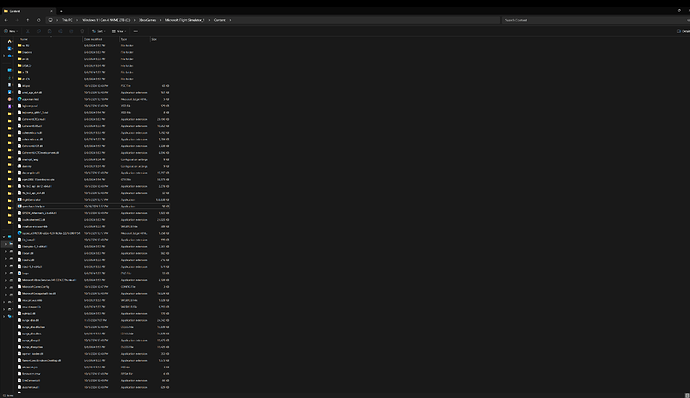The width and height of the screenshot is (690, 398).
Task: Click XboxGames in the breadcrumb
Action: click(147, 20)
